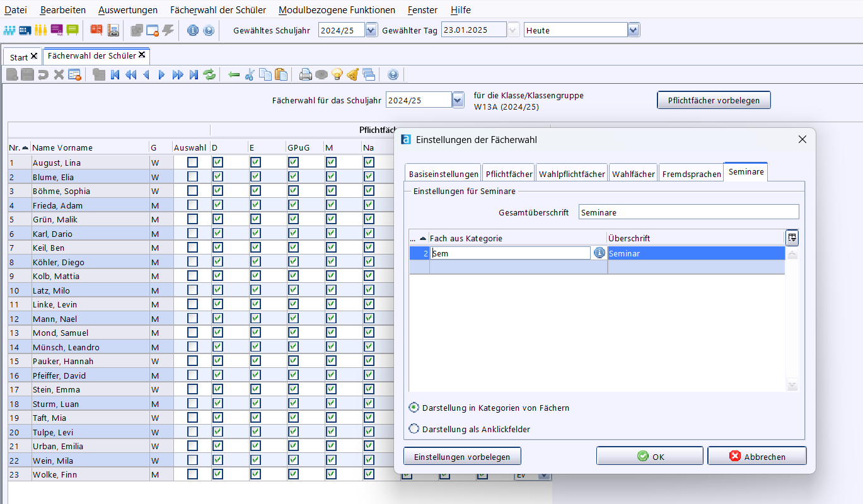Click the fast backward double-arrow icon

coord(130,75)
